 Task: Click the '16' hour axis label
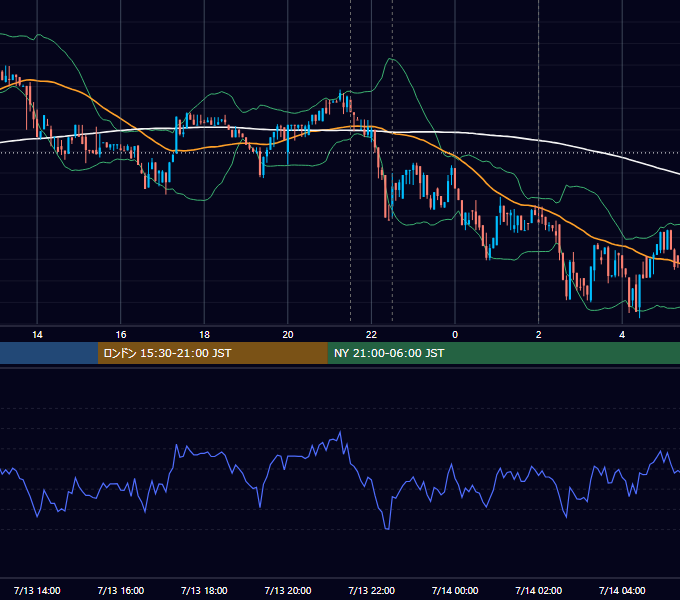[121, 335]
